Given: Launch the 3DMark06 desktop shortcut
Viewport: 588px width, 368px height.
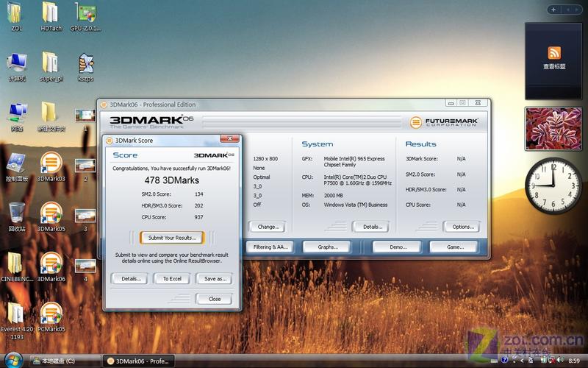Looking at the screenshot, I should pyautogui.click(x=51, y=267).
